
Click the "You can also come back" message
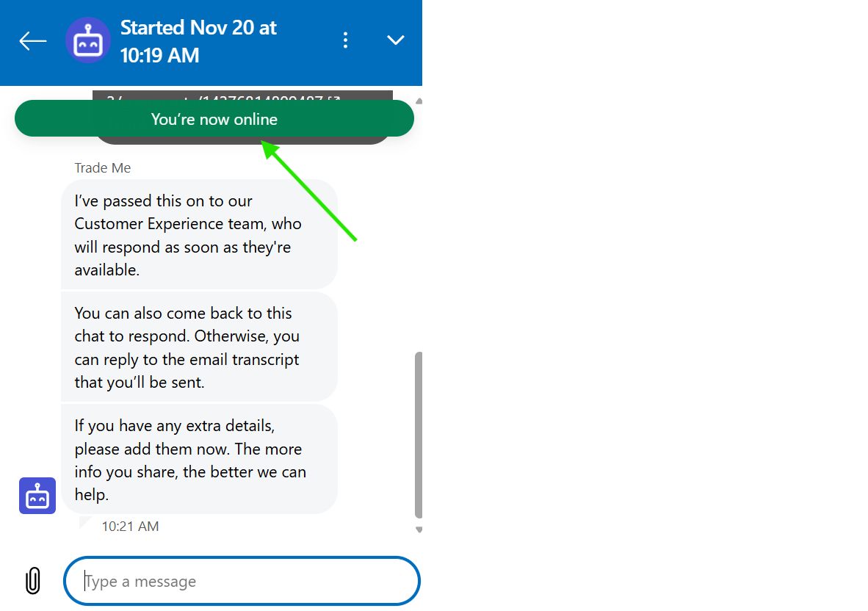[x=198, y=347]
